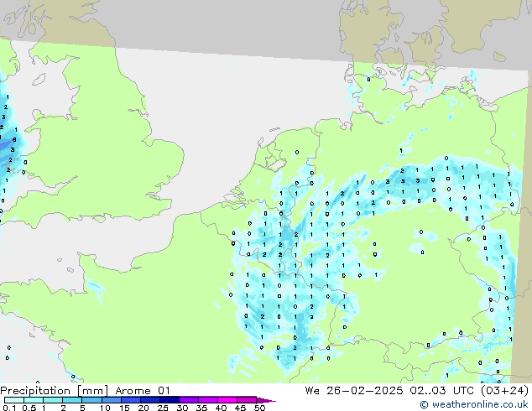Click the "(03+24)" forecast run text
Viewport: 532px width, 411px height.
click(x=504, y=391)
